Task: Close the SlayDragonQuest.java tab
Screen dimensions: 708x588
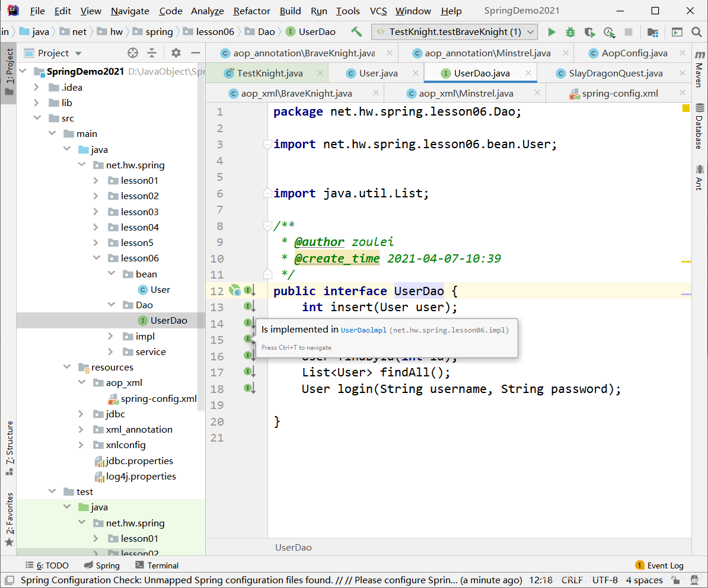Action: point(683,73)
